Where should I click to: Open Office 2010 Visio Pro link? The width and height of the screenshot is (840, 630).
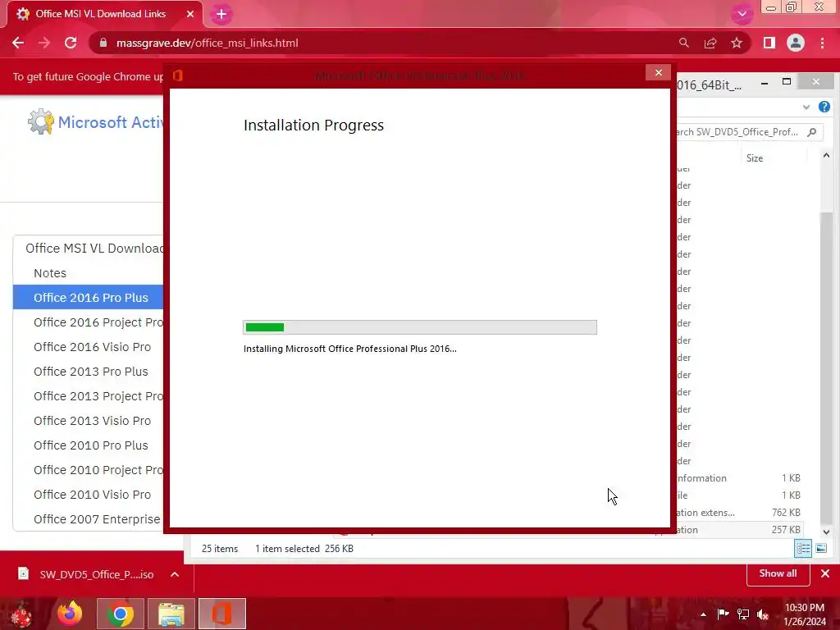click(x=92, y=495)
